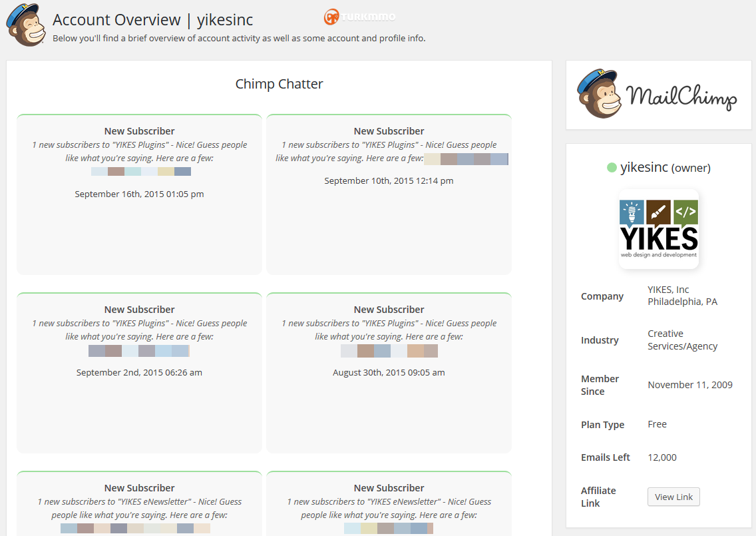756x536 pixels.
Task: Click blurred subscriber email in August 30th card
Action: click(x=389, y=351)
